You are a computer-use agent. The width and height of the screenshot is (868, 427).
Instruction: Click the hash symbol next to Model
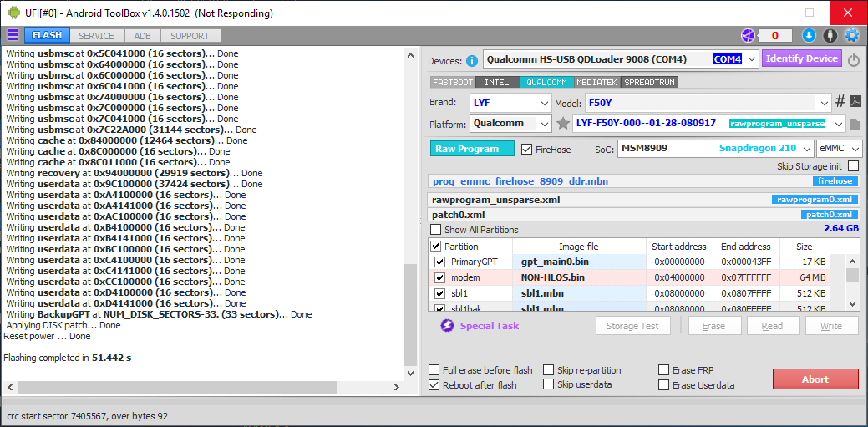click(840, 101)
